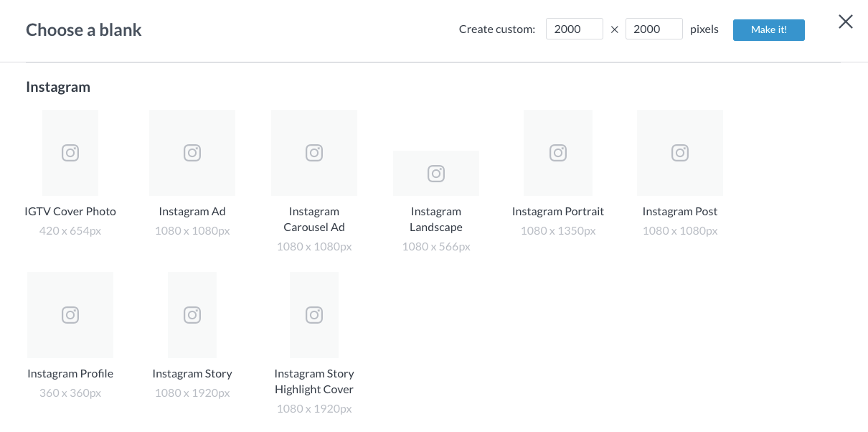Focus the custom height field
The width and height of the screenshot is (868, 432).
tap(654, 29)
